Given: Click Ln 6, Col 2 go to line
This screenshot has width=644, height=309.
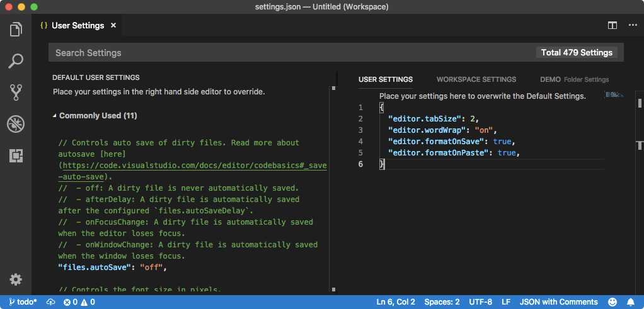Looking at the screenshot, I should point(396,302).
